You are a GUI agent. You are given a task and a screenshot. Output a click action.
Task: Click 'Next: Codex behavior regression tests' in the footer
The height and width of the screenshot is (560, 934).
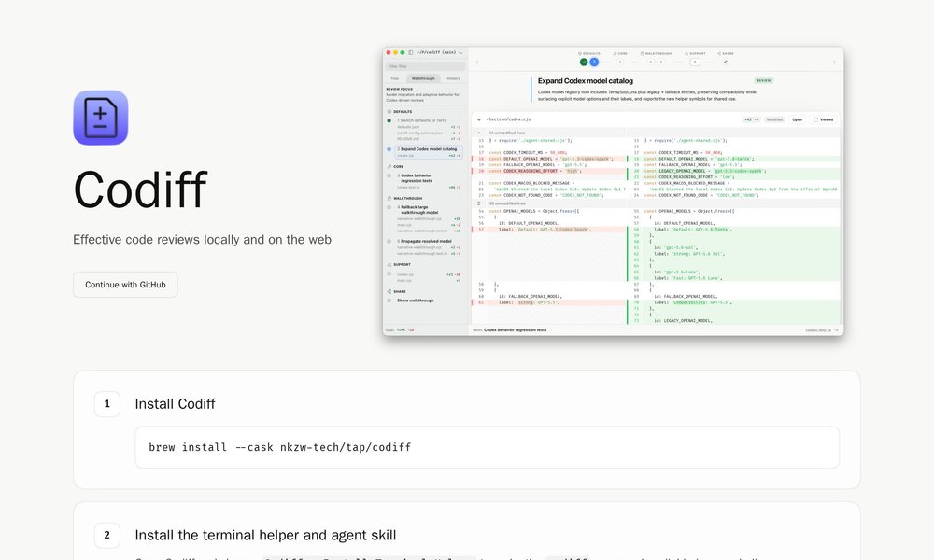pos(509,329)
